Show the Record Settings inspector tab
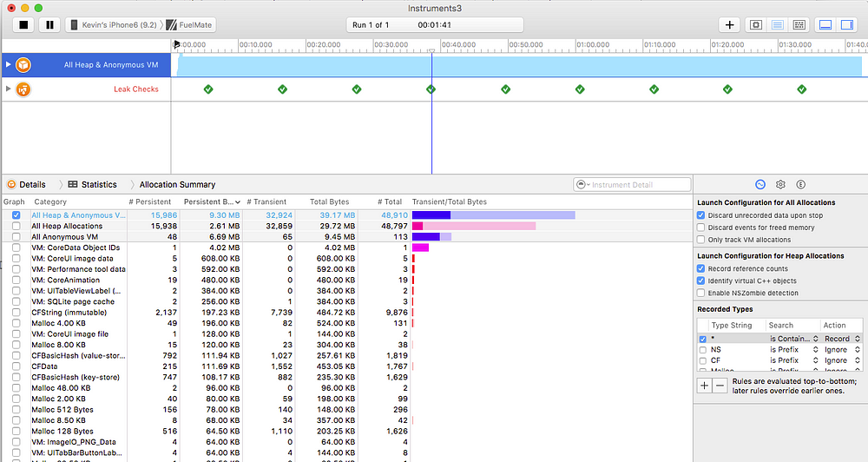 pyautogui.click(x=760, y=184)
